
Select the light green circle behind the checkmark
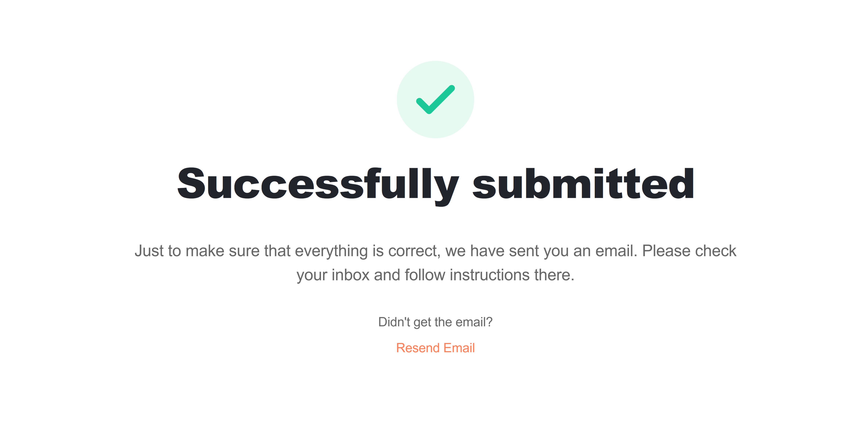(435, 99)
